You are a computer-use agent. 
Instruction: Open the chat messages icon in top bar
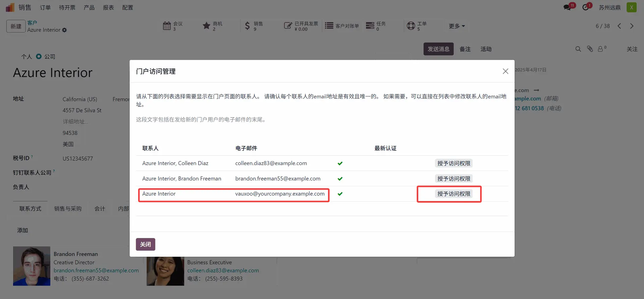(567, 7)
